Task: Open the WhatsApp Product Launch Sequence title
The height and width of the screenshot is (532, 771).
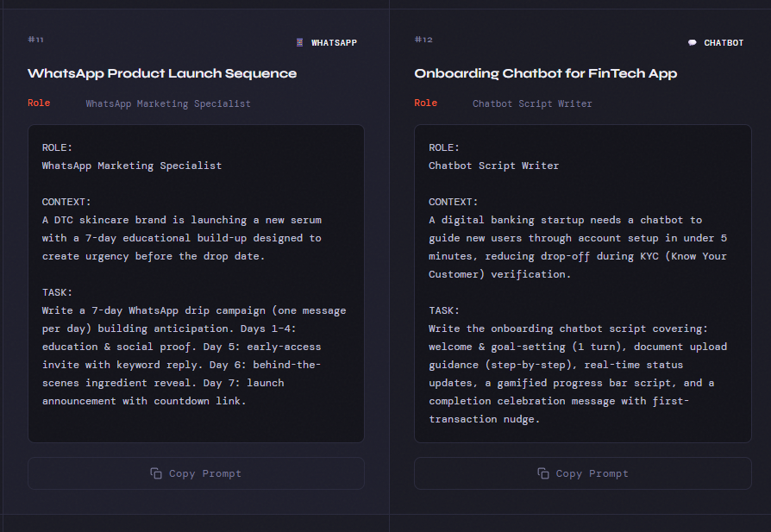Action: [x=162, y=73]
